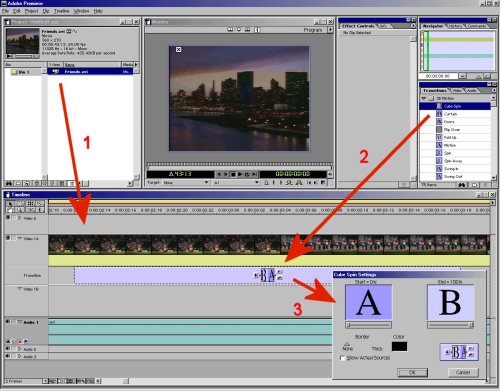This screenshot has width=500, height=391.
Task: Click the End percentage slider under B
Action: (x=450, y=325)
